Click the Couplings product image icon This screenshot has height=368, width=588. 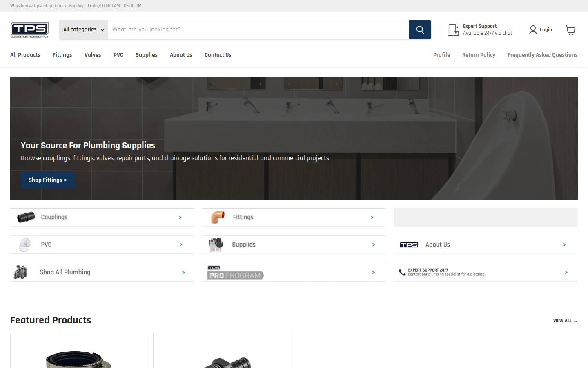[26, 217]
